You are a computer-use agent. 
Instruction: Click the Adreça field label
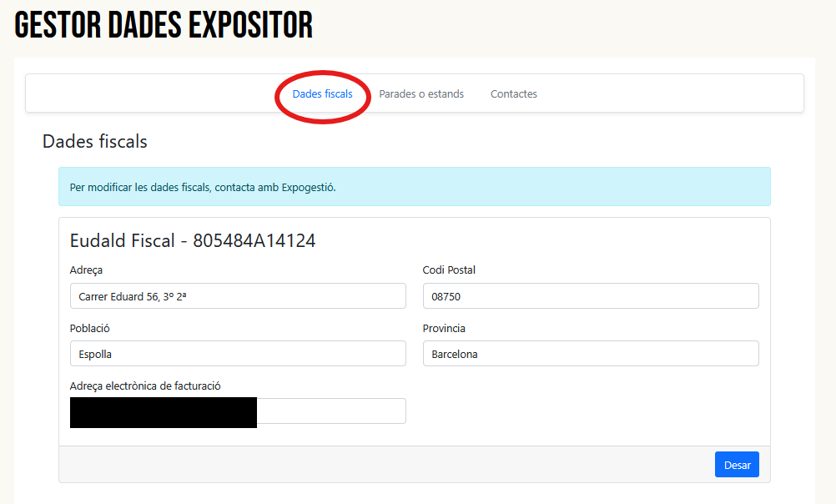click(x=86, y=270)
